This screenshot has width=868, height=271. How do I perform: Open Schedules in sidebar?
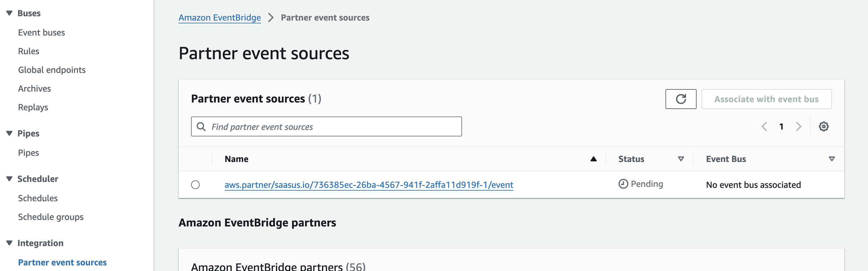[x=38, y=198]
